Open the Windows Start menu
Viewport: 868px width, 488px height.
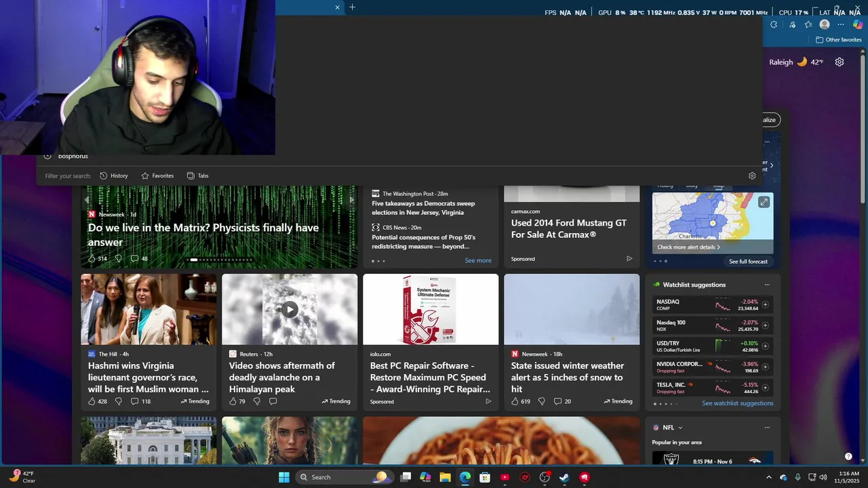point(284,477)
